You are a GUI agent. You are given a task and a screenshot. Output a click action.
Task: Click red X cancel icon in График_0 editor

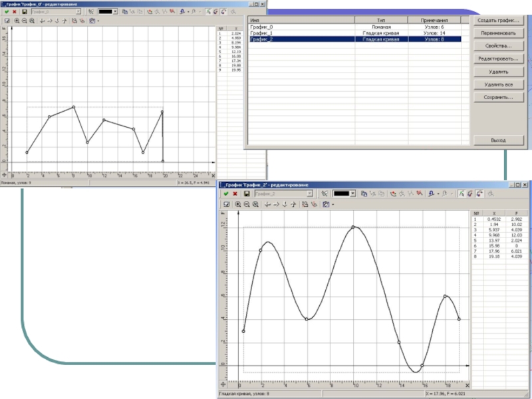(x=15, y=11)
